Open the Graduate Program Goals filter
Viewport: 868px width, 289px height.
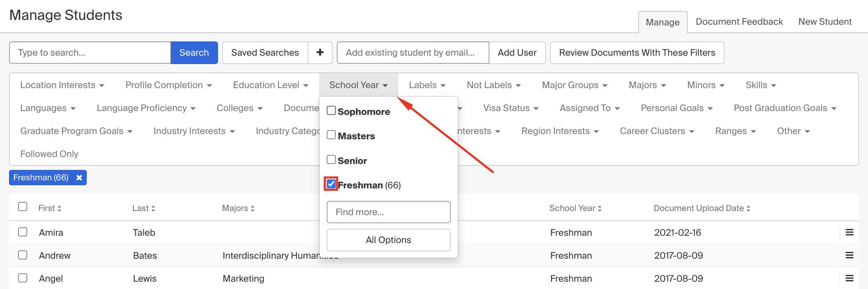click(x=76, y=131)
